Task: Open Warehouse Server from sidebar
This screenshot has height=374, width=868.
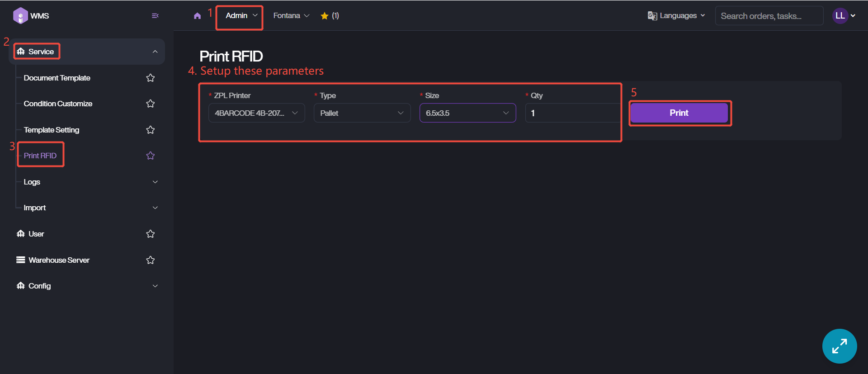Action: pos(59,260)
